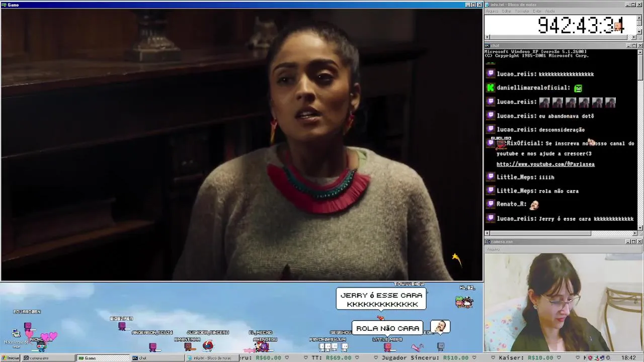The height and width of the screenshot is (362, 644).
Task: Open the Arquivo menu in camera.exe window
Action: [x=493, y=249]
